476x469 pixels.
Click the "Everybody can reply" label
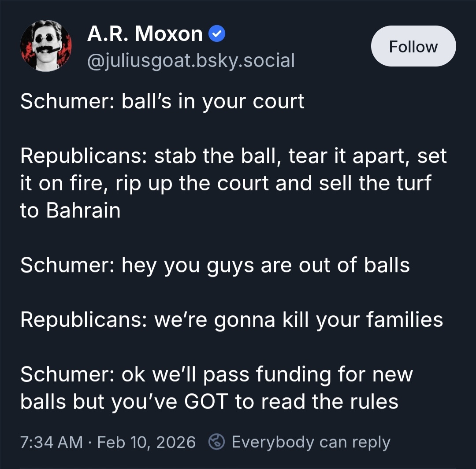coord(311,442)
